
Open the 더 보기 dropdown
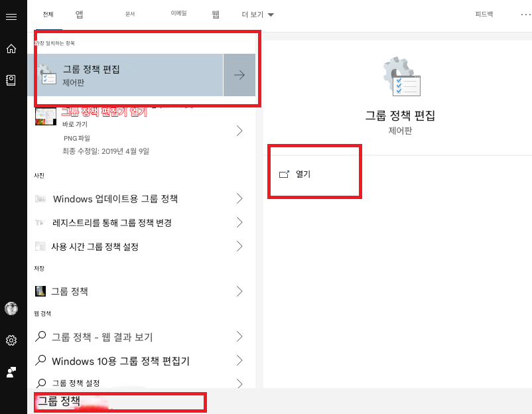click(x=257, y=15)
